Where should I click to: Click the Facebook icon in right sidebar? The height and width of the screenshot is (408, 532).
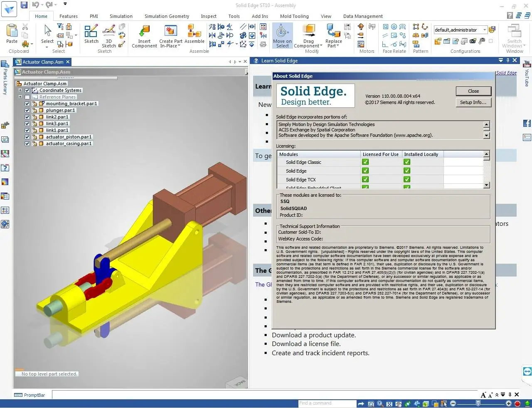527,123
